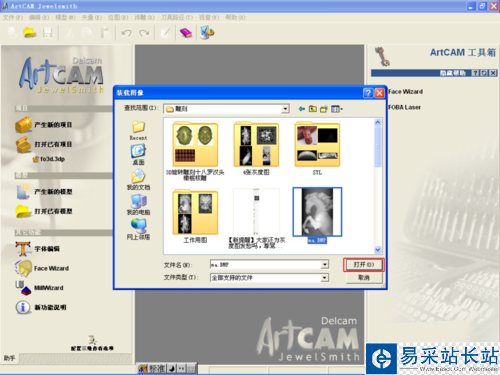This screenshot has height=375, width=500.
Task: Click the 产生新的模型 new model icon
Action: tap(23, 191)
